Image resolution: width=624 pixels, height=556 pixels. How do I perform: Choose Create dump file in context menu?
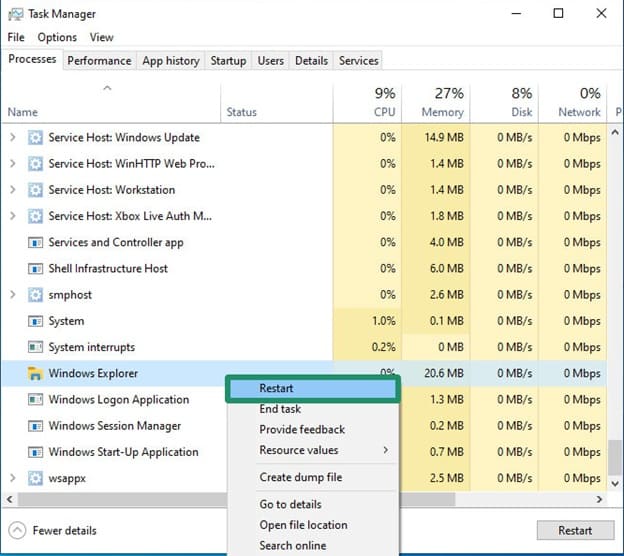[312, 477]
